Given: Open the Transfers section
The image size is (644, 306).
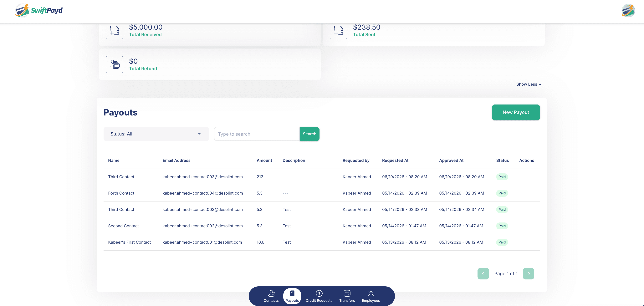Looking at the screenshot, I should [347, 296].
